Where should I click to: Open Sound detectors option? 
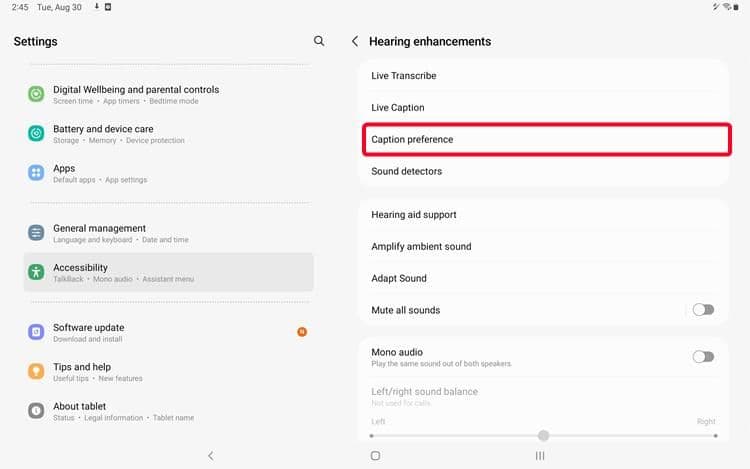pos(545,172)
